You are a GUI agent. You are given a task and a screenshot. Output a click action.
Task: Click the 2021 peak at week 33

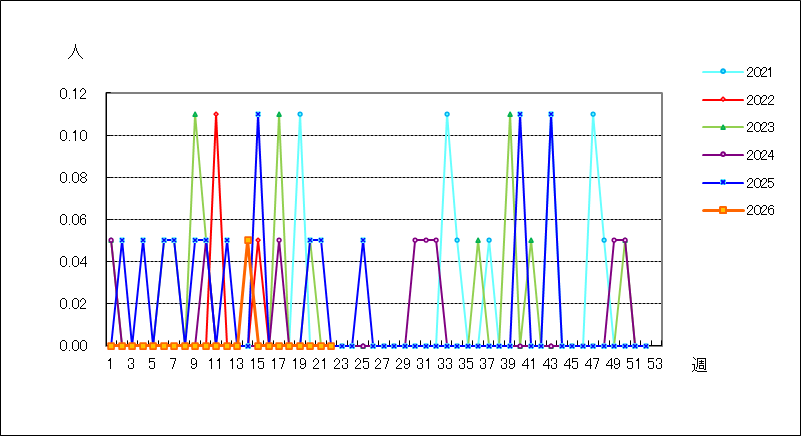tap(447, 114)
